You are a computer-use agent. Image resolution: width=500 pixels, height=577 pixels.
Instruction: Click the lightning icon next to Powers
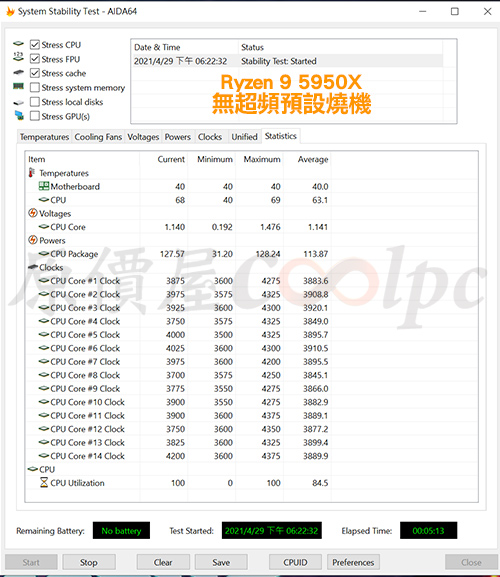point(33,240)
